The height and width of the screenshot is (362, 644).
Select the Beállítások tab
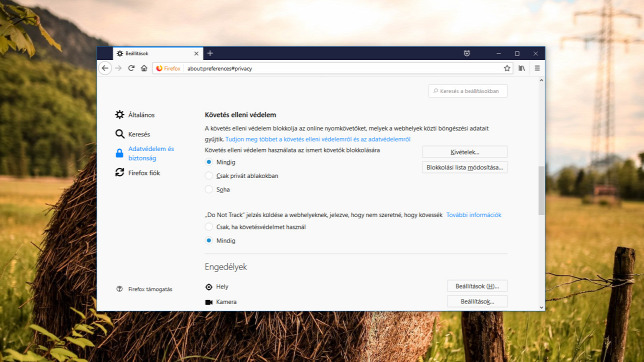158,53
